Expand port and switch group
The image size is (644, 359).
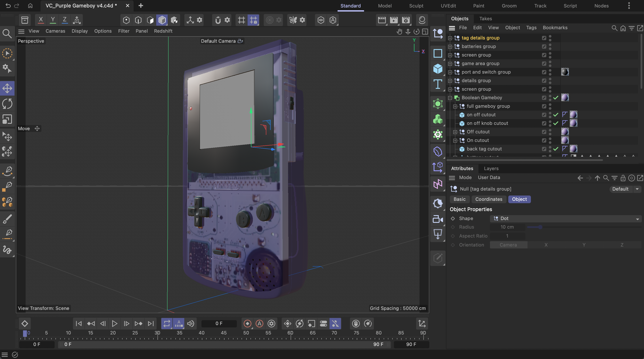pos(450,72)
